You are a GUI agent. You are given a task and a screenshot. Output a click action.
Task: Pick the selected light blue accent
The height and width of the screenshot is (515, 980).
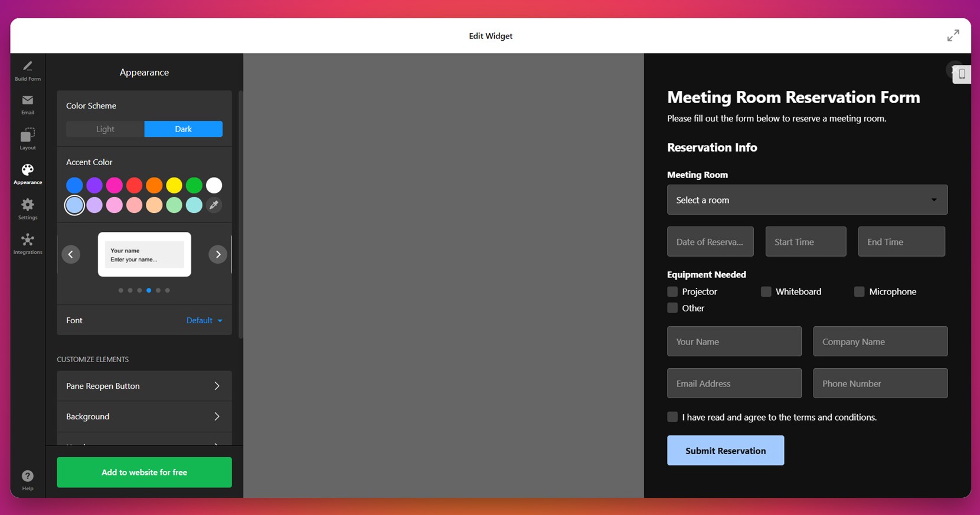(74, 205)
